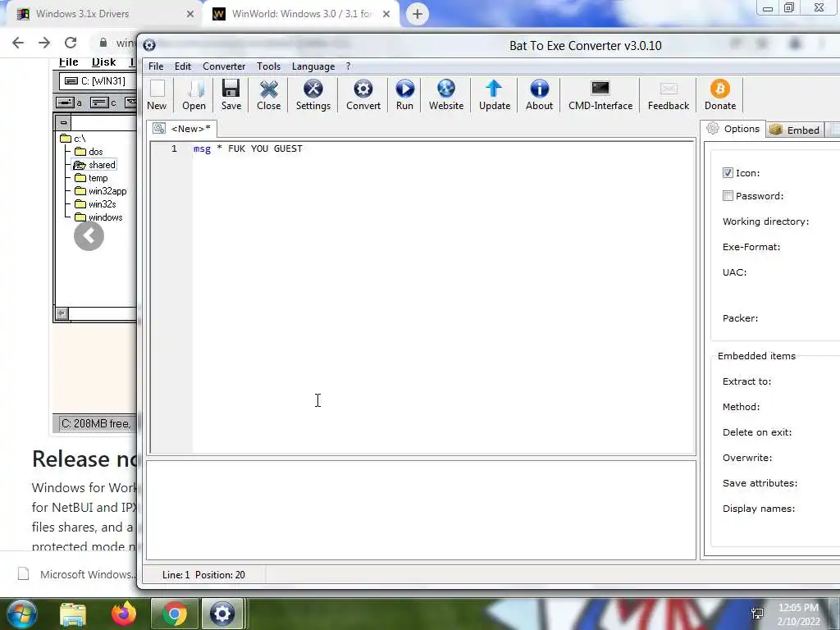Image resolution: width=840 pixels, height=630 pixels.
Task: Switch to the Options tab
Action: (x=733, y=129)
